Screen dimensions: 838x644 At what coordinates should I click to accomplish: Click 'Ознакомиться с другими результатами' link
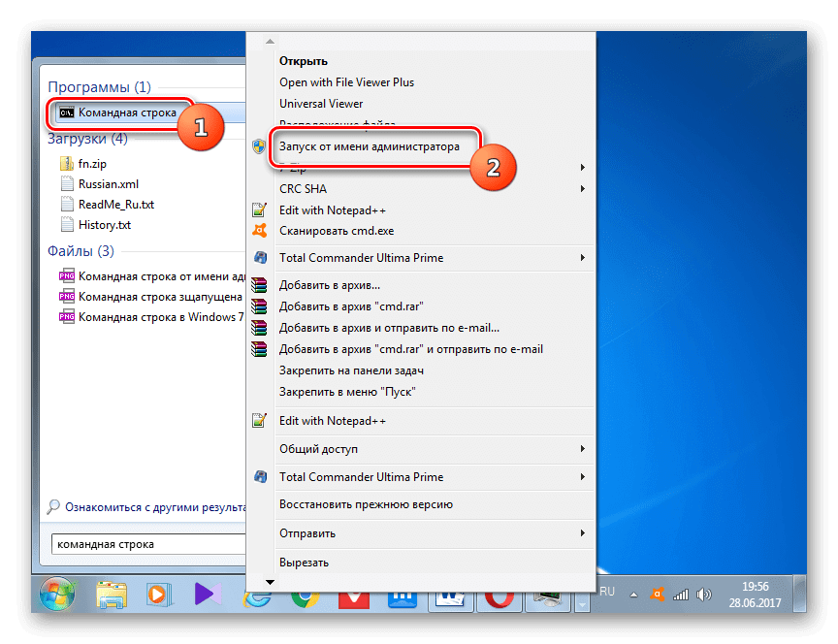145,506
